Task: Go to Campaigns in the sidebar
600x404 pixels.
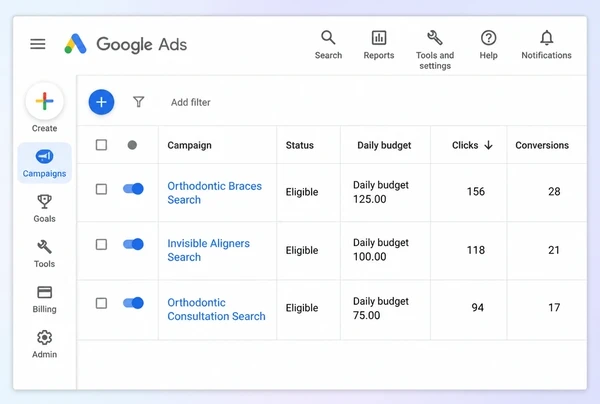Action: tap(44, 163)
